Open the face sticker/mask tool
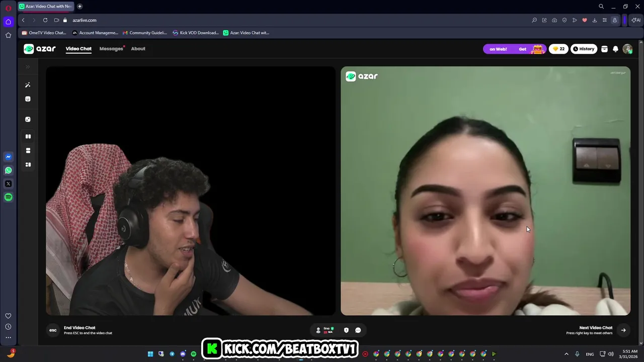This screenshot has height=362, width=644. (28, 99)
